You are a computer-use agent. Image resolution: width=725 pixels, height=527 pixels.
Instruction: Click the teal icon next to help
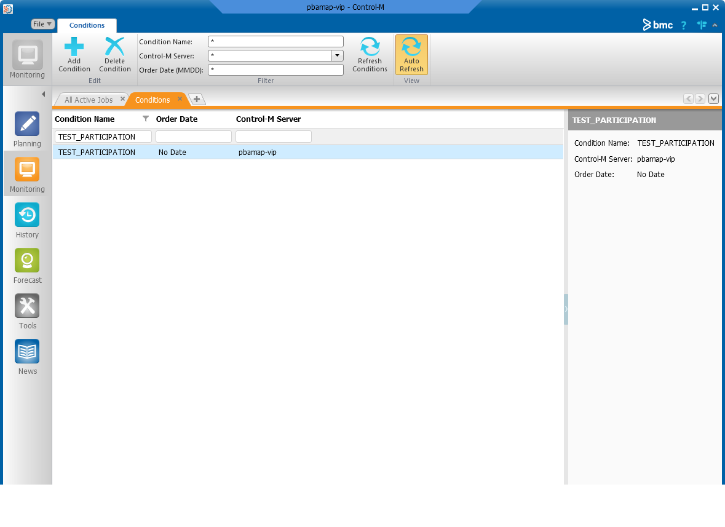(x=702, y=25)
